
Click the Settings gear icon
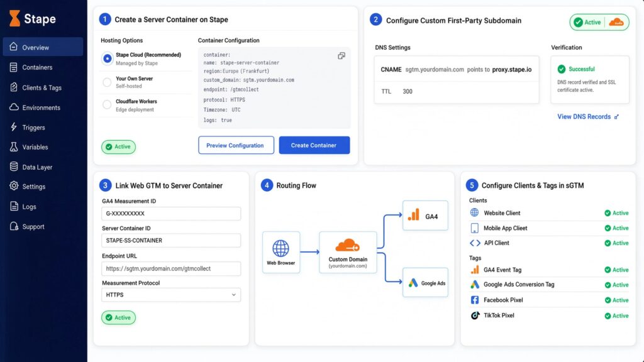coord(14,186)
